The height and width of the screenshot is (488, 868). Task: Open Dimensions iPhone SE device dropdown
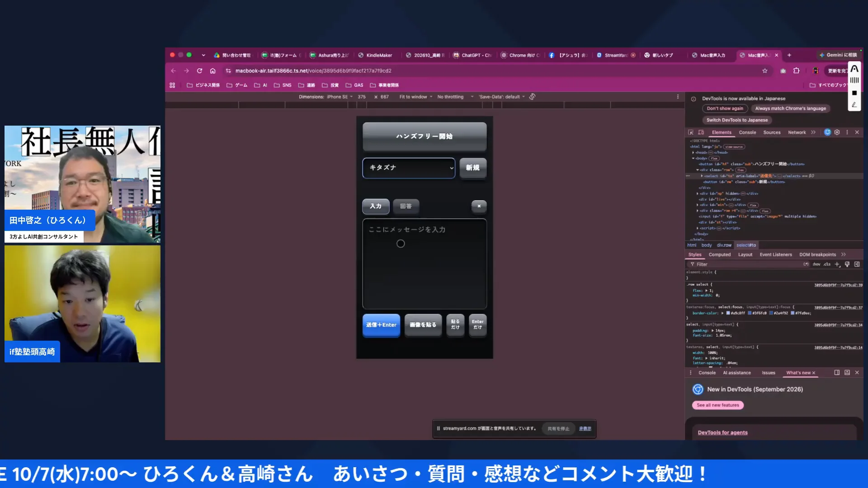(339, 97)
